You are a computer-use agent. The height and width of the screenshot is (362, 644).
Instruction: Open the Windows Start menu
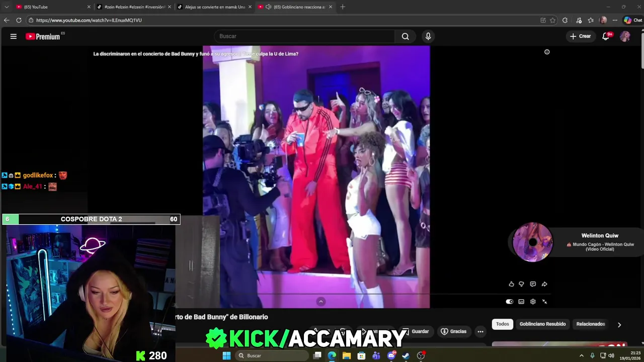click(x=226, y=355)
